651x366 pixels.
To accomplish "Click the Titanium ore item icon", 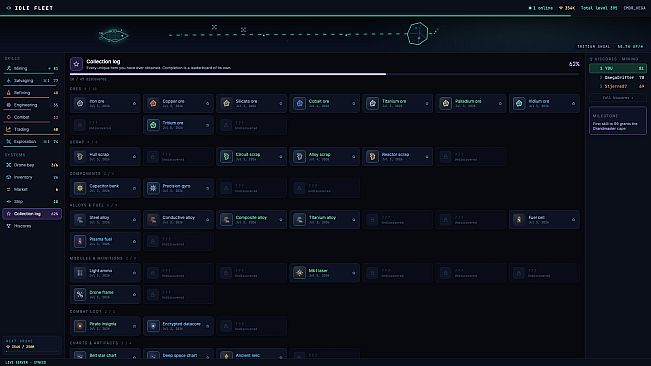I will [x=372, y=103].
